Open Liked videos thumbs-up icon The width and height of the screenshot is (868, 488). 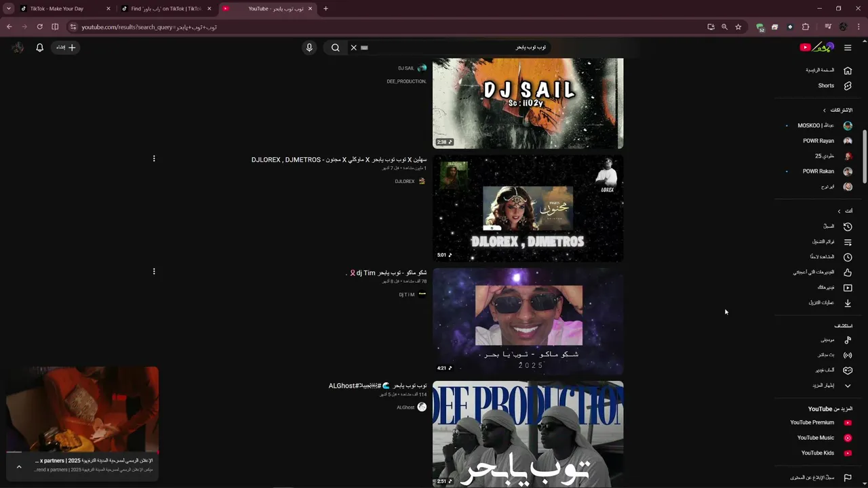tap(848, 272)
